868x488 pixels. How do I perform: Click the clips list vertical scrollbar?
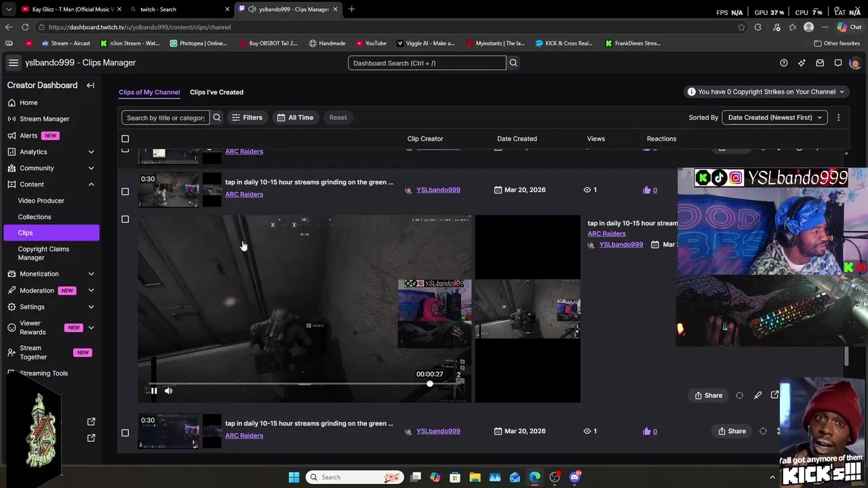click(846, 356)
